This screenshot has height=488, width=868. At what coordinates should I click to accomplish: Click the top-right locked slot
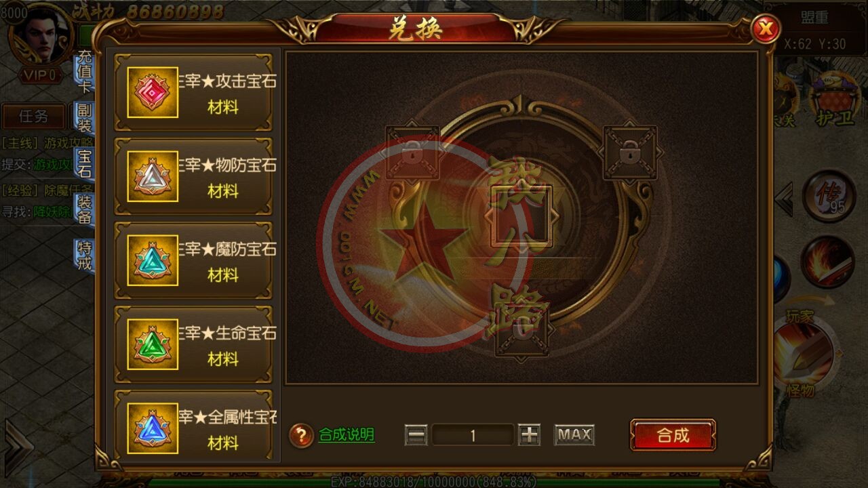pyautogui.click(x=630, y=152)
